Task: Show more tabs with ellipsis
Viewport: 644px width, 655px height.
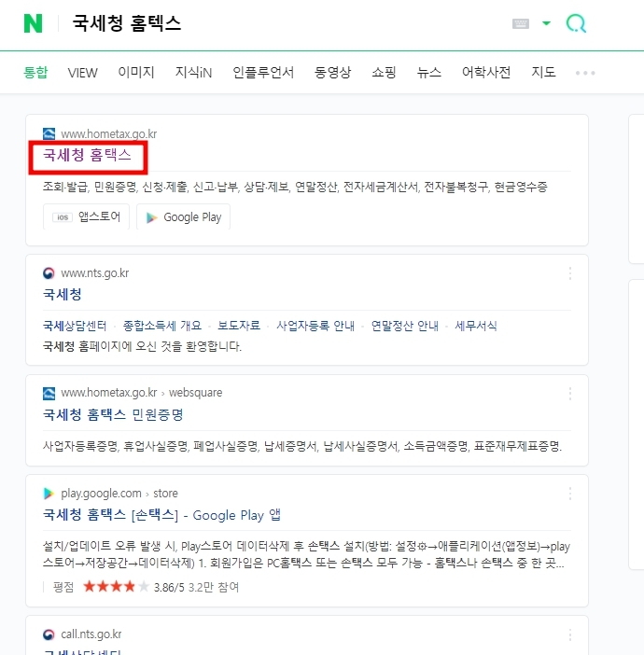Action: coord(585,73)
